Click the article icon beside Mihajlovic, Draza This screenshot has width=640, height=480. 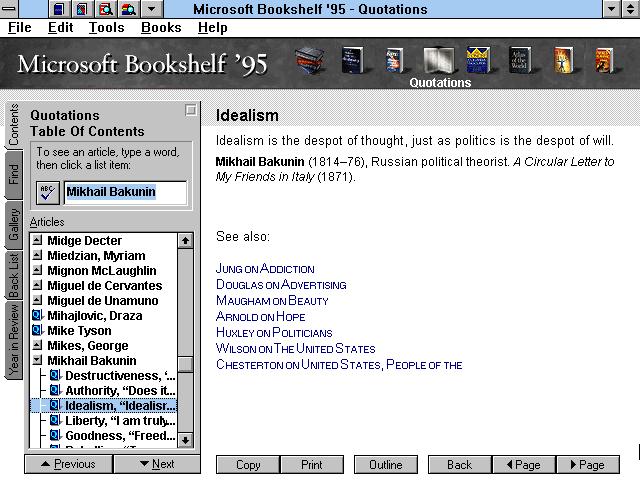tap(37, 315)
